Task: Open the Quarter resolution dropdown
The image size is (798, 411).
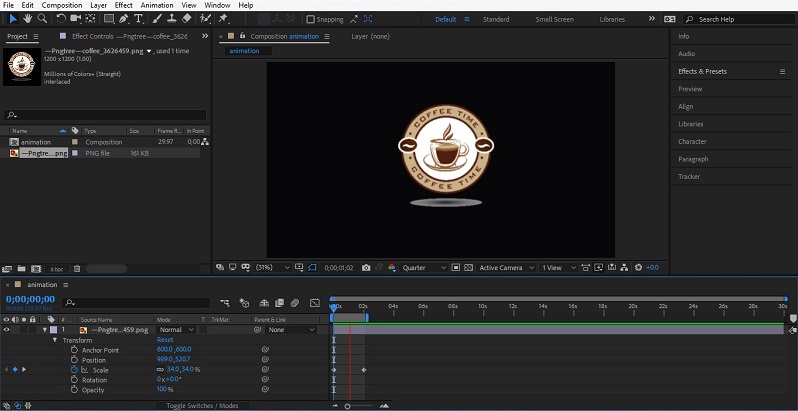Action: click(422, 268)
